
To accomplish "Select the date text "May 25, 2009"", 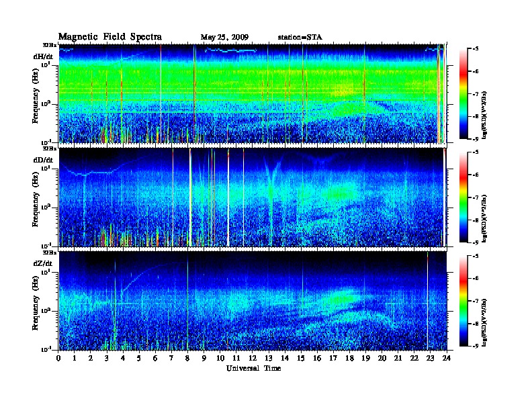I will pyautogui.click(x=224, y=37).
